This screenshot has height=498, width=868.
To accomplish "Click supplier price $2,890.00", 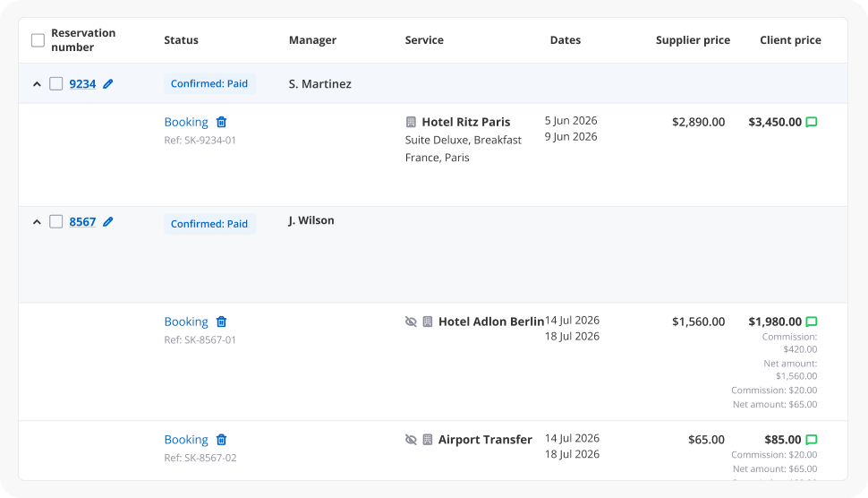I will coord(698,122).
